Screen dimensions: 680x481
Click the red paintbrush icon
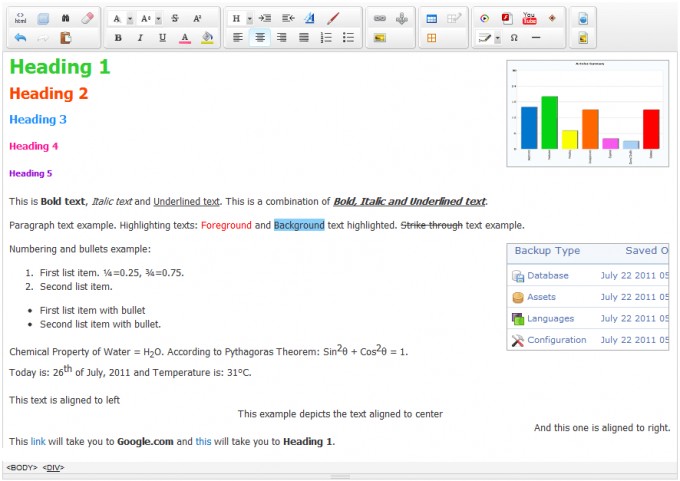(333, 18)
